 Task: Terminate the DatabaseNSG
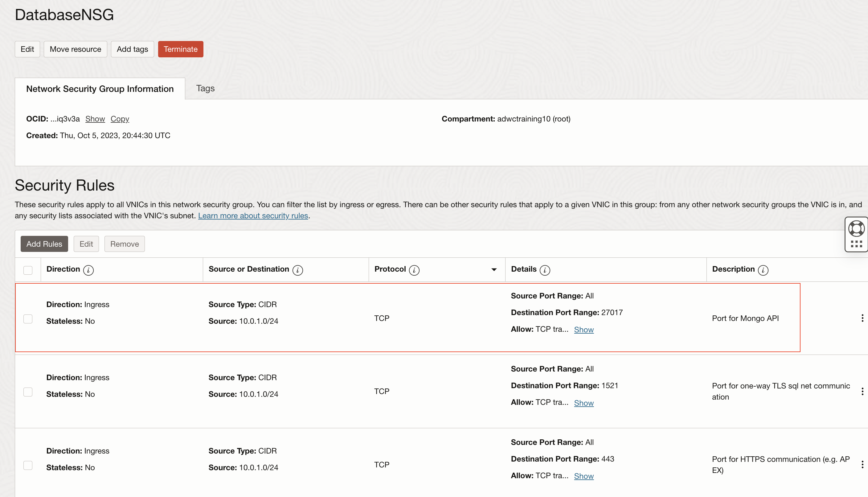(181, 49)
